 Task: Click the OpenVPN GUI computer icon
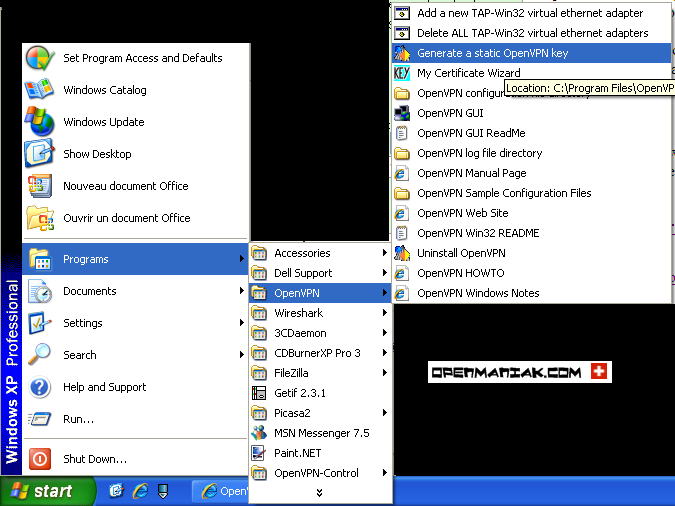tap(402, 113)
